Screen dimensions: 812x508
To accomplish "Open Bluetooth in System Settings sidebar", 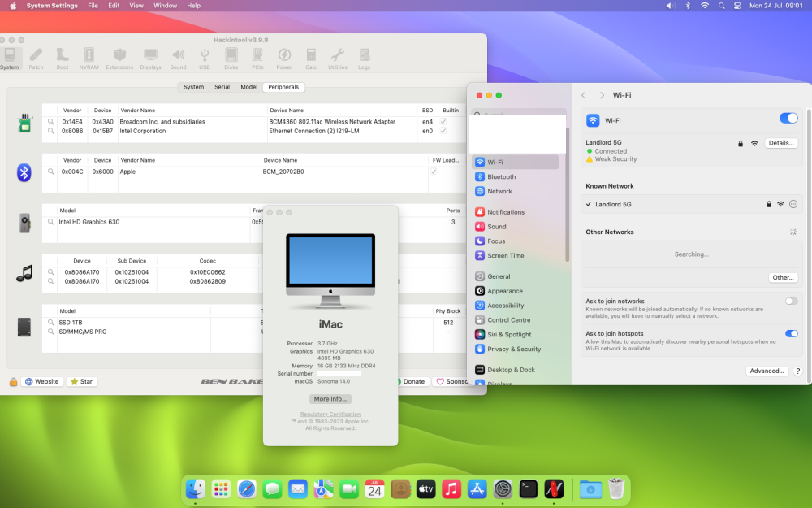I will tap(516, 176).
